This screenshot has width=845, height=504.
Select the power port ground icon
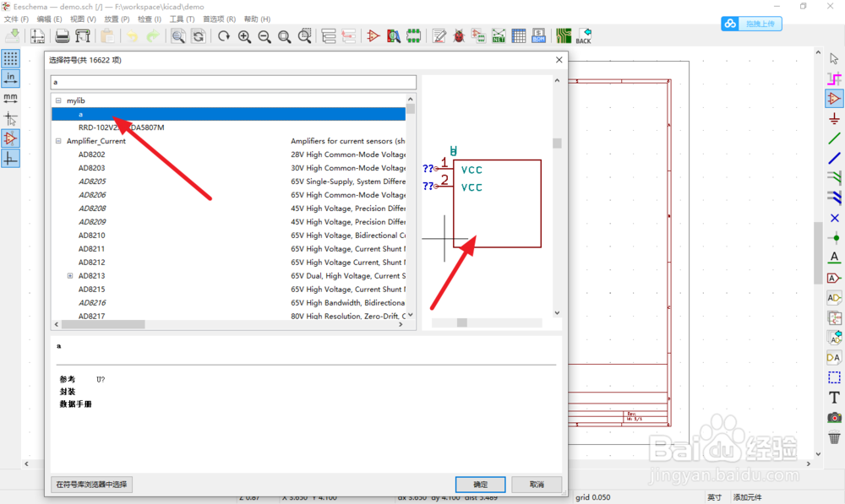click(834, 118)
